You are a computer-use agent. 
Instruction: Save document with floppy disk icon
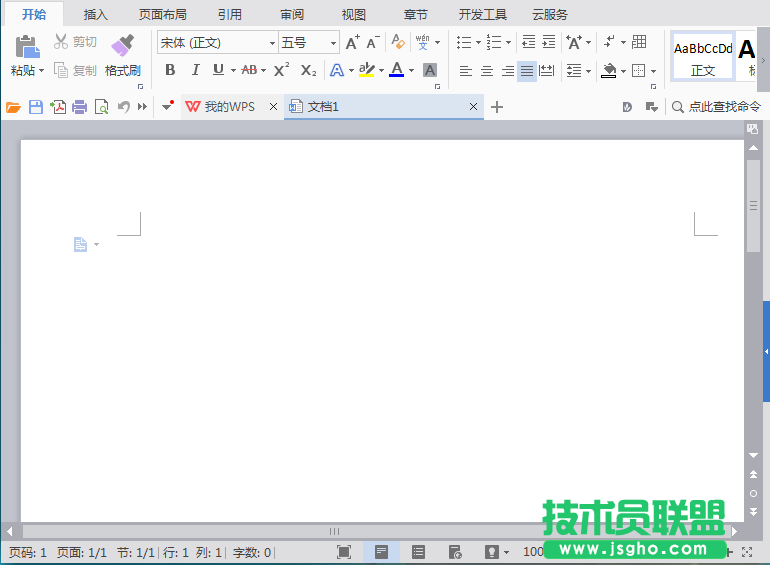(36, 107)
